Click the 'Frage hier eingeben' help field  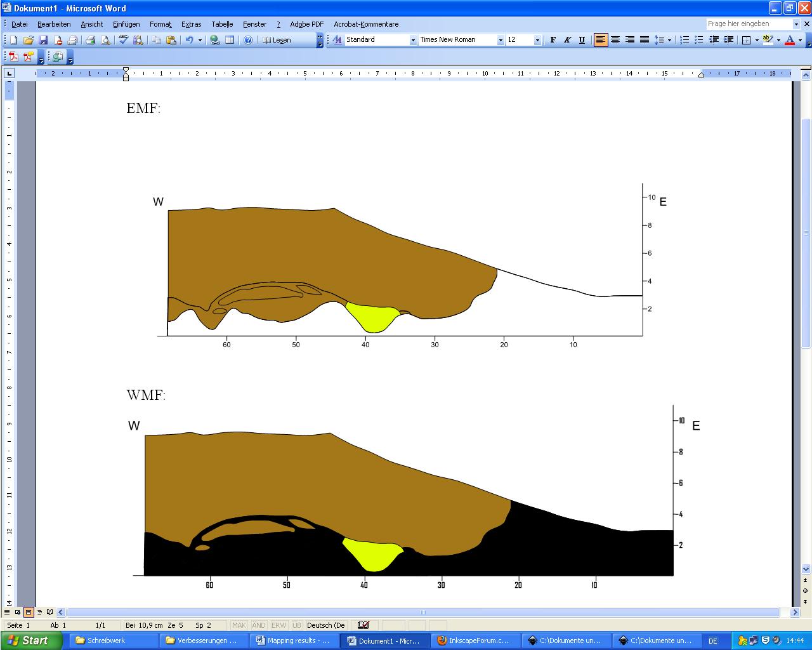tap(749, 23)
